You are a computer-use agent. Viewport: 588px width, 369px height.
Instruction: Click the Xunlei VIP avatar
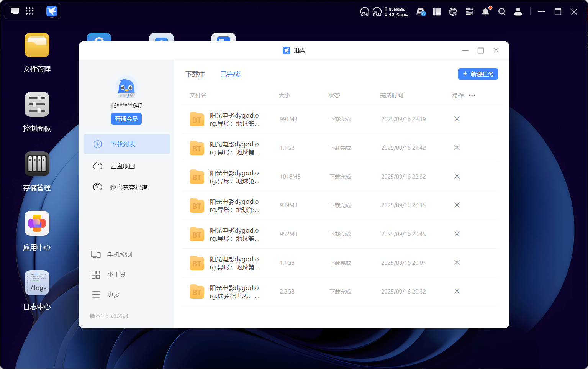126,87
